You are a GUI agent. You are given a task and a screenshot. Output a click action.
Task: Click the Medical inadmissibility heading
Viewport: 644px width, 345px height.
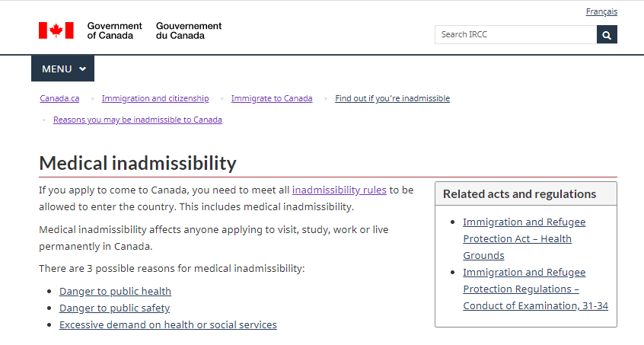(x=138, y=163)
